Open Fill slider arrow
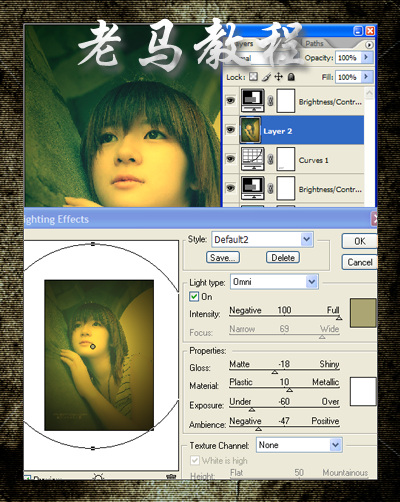 tap(366, 77)
